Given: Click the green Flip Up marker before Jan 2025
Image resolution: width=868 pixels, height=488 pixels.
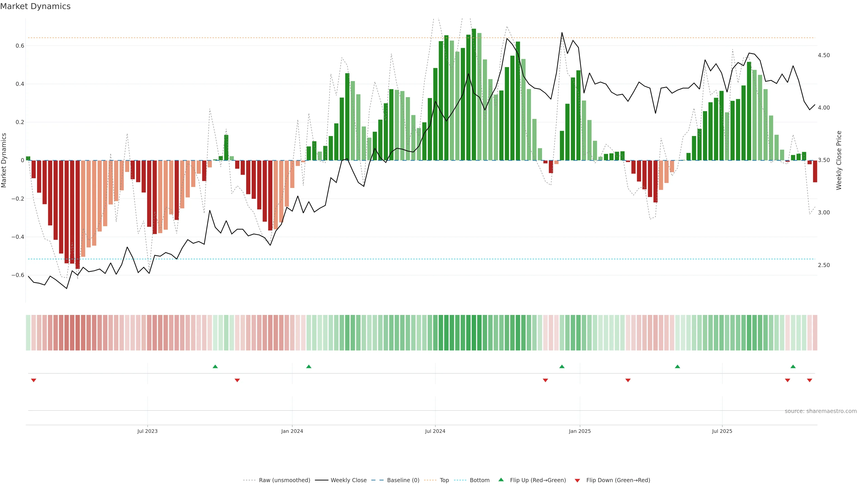Looking at the screenshot, I should click(562, 366).
